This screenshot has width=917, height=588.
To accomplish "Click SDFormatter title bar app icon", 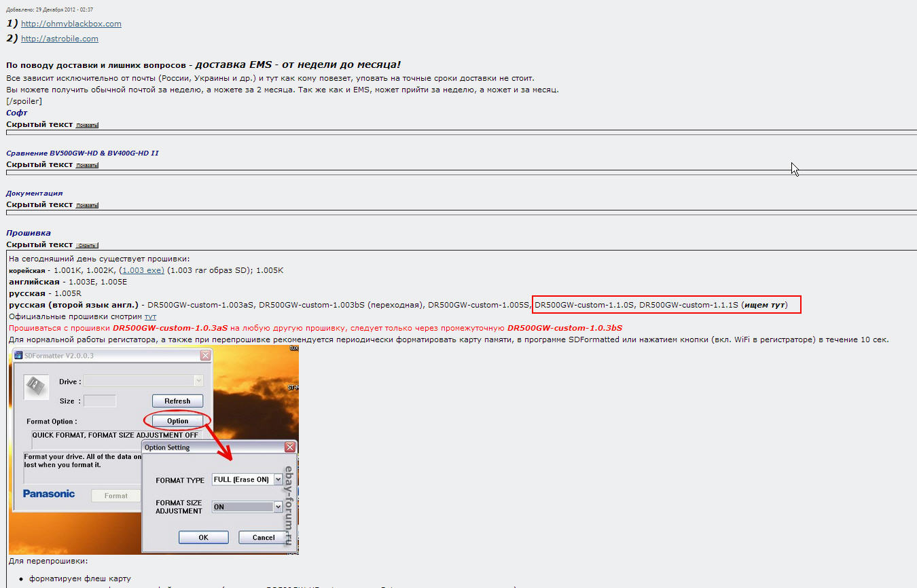I will coord(18,356).
